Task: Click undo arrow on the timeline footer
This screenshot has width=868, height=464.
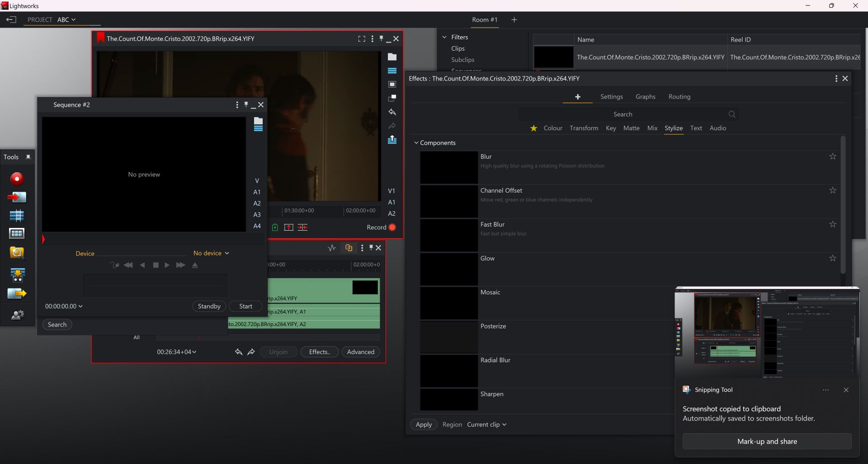Action: 239,352
